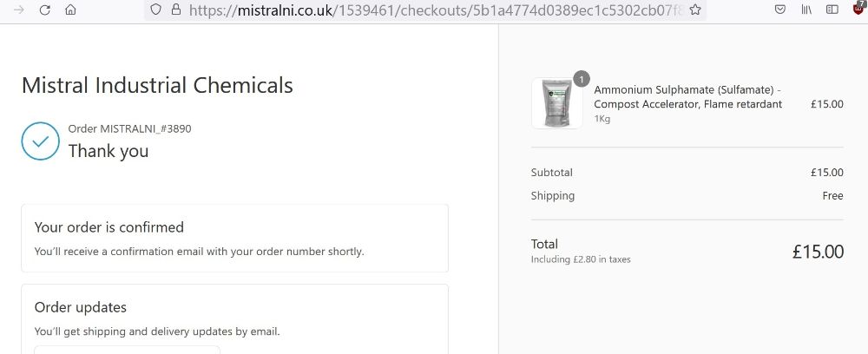Click the £15.00 total amount
868x354 pixels.
(x=818, y=252)
